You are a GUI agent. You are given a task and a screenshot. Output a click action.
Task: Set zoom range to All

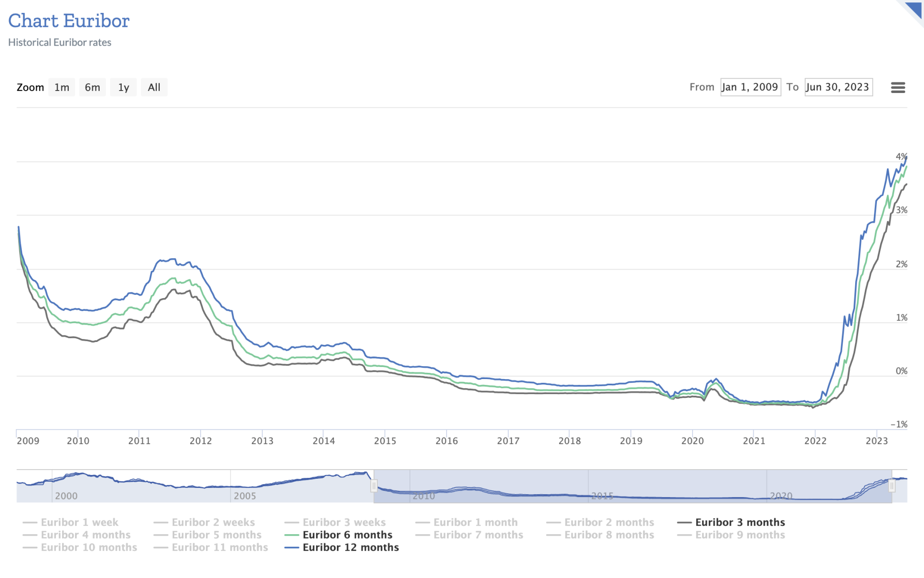click(x=154, y=87)
